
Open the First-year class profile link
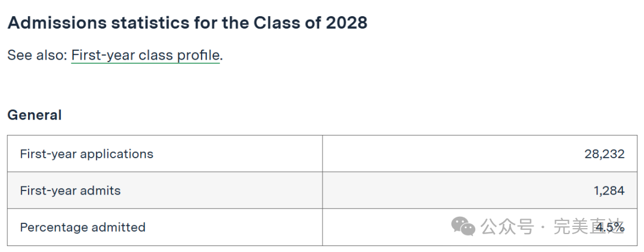(x=146, y=55)
